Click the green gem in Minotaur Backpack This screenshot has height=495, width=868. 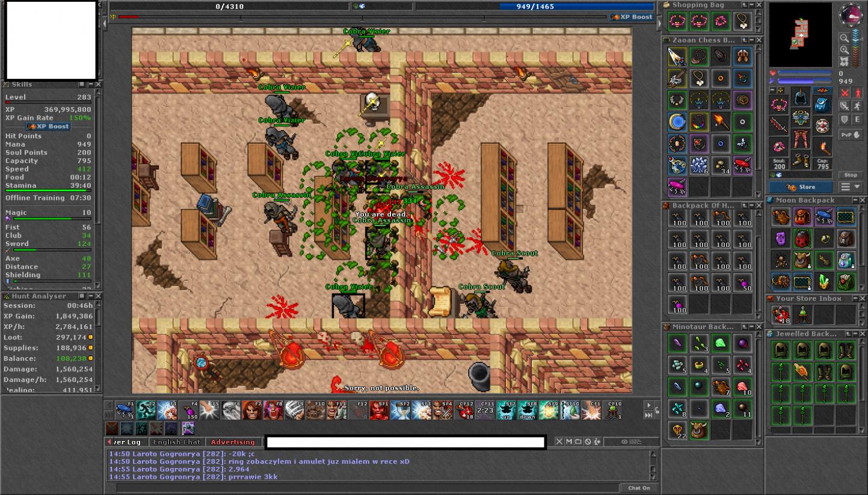721,343
